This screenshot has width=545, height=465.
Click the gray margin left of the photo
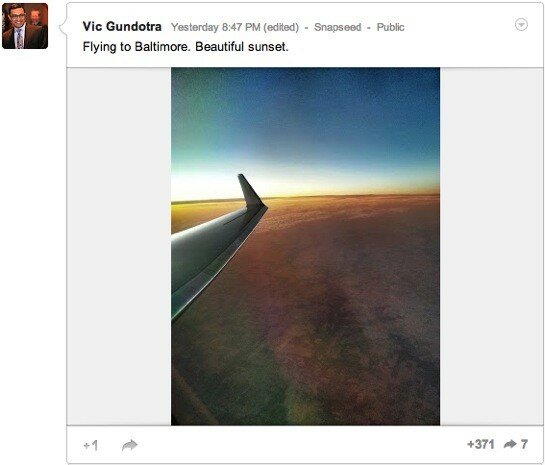point(119,246)
